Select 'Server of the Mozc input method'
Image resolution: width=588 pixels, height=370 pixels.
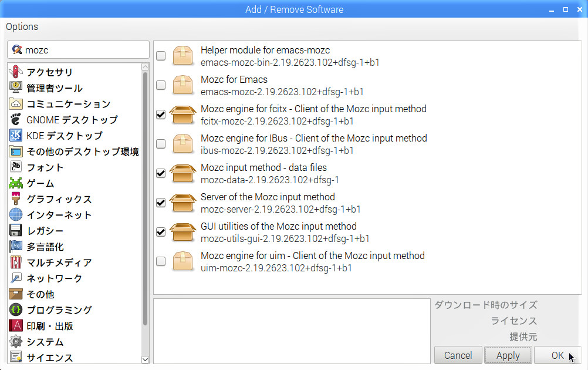pos(268,197)
